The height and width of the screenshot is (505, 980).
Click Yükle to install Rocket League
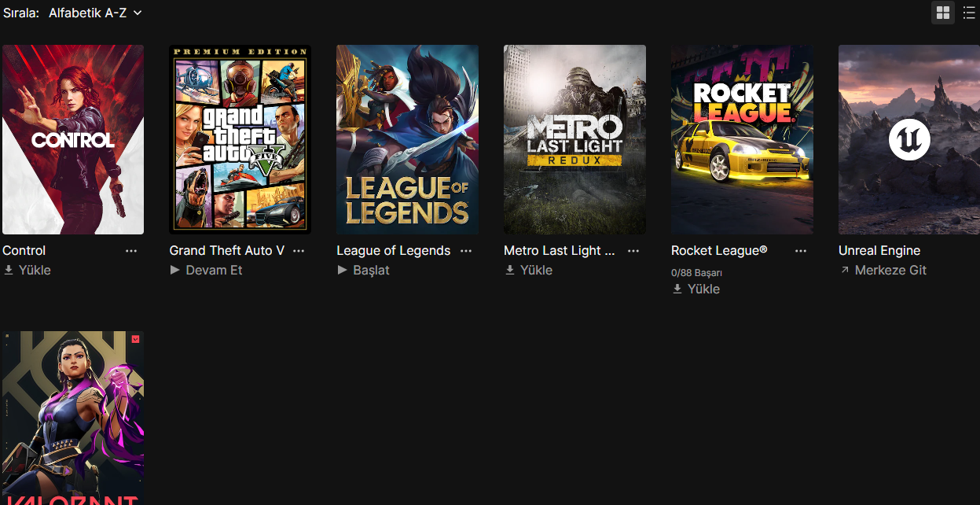[696, 289]
